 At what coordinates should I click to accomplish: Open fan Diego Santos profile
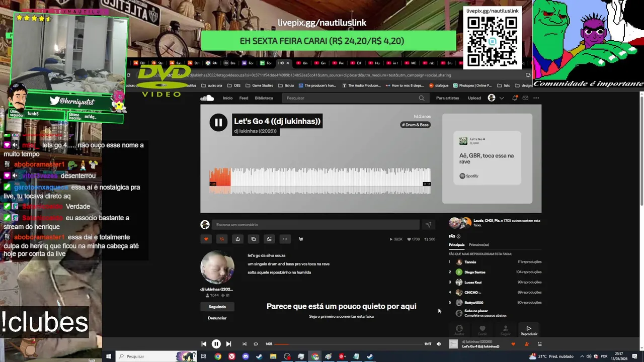click(475, 272)
